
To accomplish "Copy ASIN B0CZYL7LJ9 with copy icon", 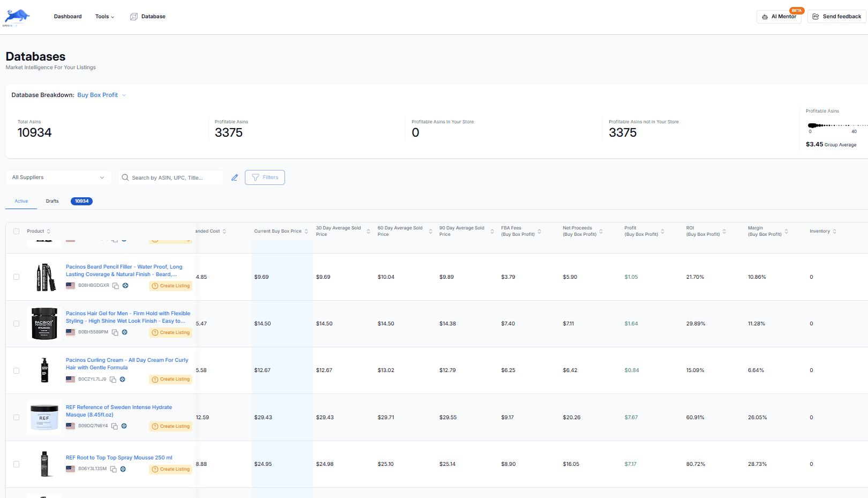I will point(113,379).
